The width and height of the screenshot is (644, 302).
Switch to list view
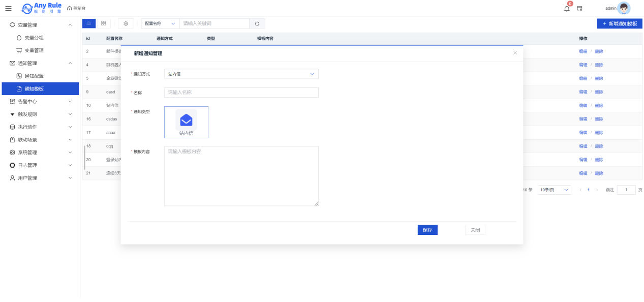click(89, 23)
